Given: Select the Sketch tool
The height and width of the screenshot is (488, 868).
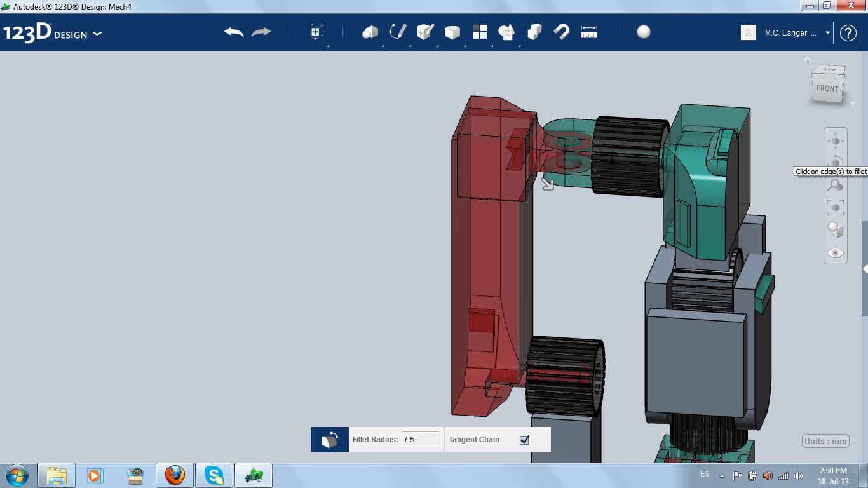Looking at the screenshot, I should point(398,32).
